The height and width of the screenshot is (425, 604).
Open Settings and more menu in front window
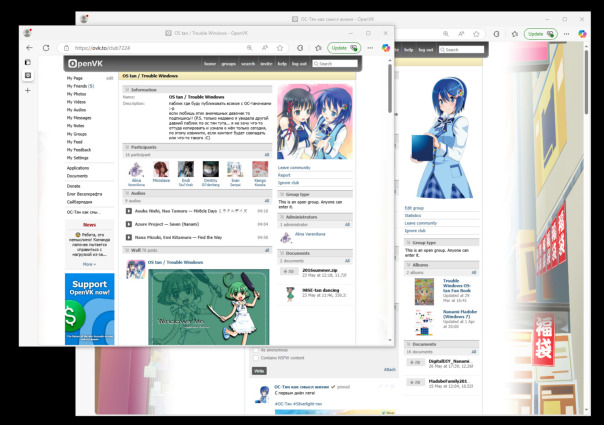point(370,48)
